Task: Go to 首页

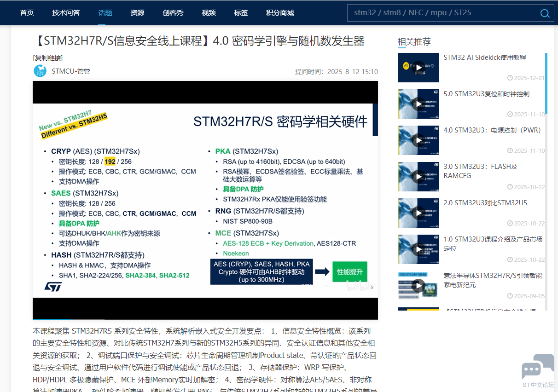Action: [x=26, y=13]
